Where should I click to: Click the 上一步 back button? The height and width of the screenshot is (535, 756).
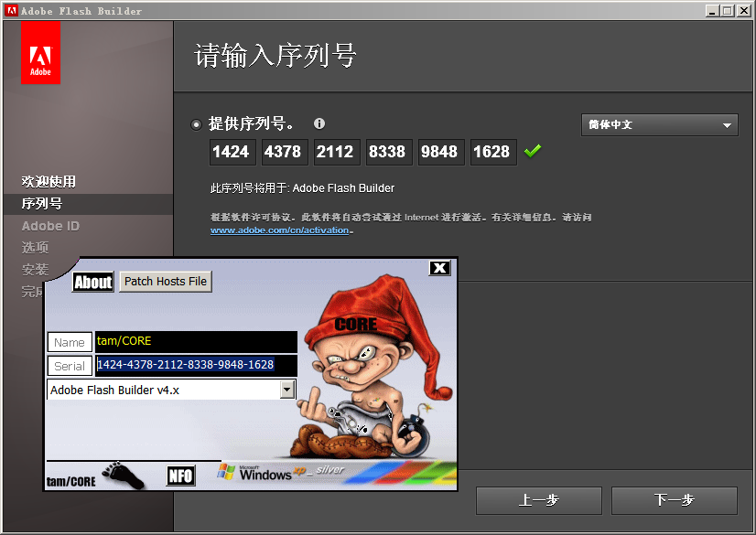click(538, 500)
